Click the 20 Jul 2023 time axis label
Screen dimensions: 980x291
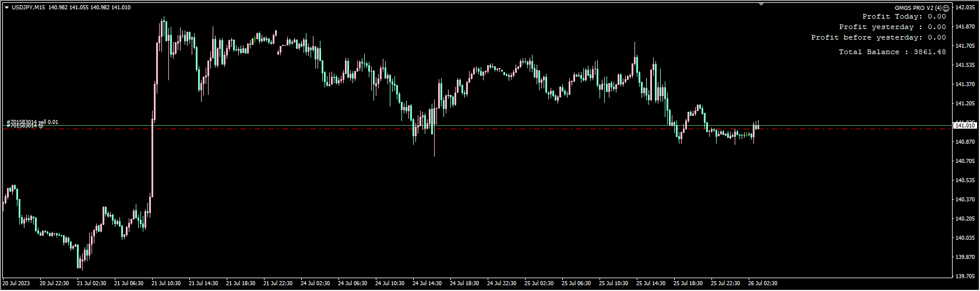tap(16, 283)
